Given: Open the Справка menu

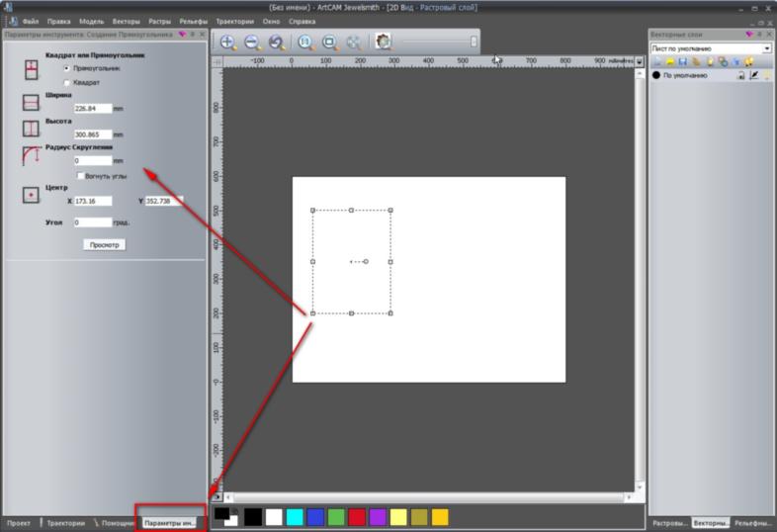Looking at the screenshot, I should click(302, 22).
